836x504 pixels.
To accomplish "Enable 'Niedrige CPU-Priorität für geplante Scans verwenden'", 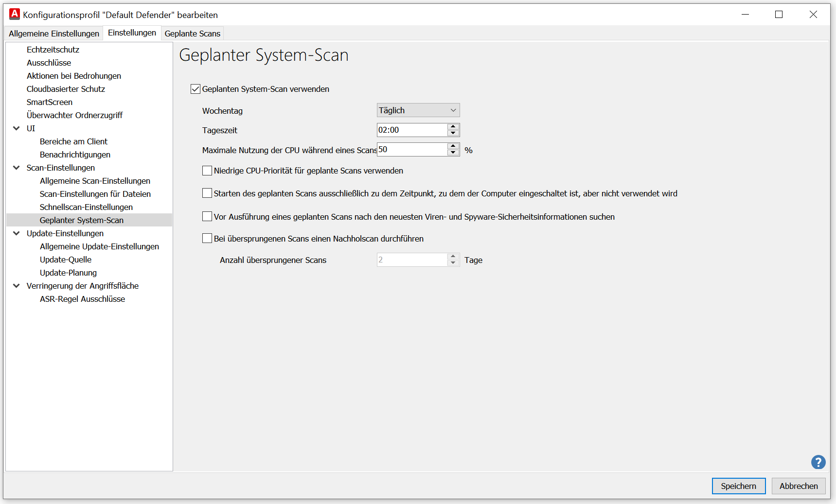I will pos(207,170).
